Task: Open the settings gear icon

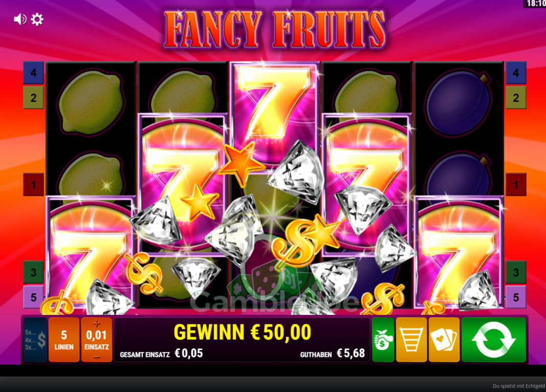Action: (x=37, y=19)
